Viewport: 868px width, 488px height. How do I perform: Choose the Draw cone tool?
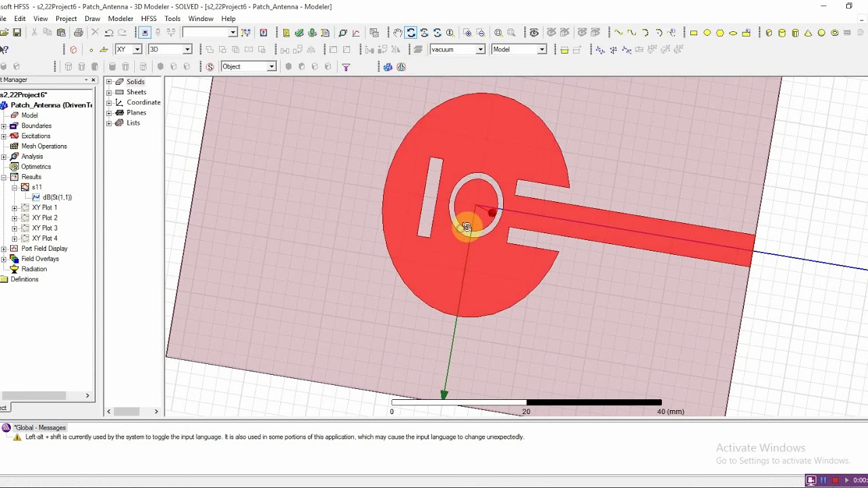click(x=808, y=33)
